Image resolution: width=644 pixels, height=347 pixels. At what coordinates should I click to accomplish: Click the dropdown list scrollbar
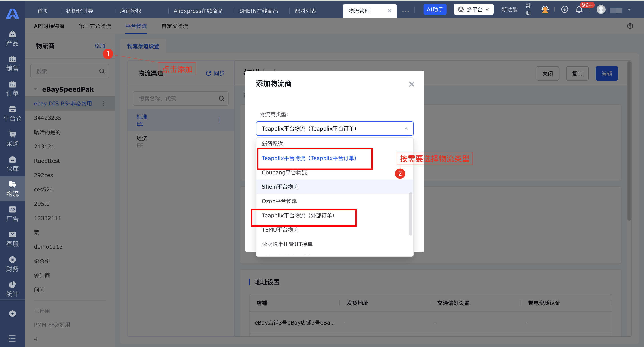coord(411,214)
